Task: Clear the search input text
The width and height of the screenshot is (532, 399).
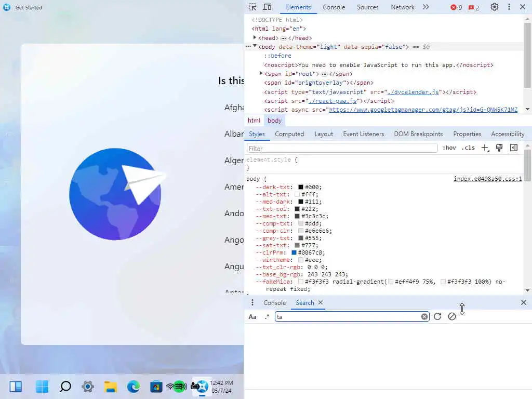Action: click(x=424, y=317)
